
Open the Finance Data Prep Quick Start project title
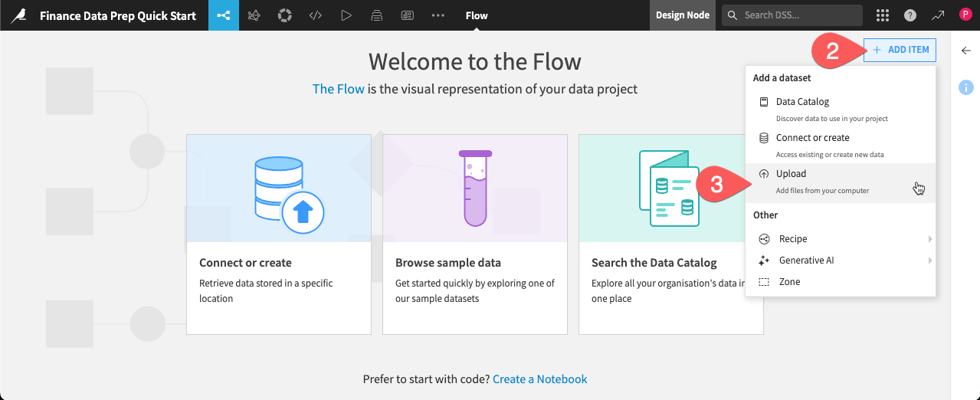pos(118,15)
